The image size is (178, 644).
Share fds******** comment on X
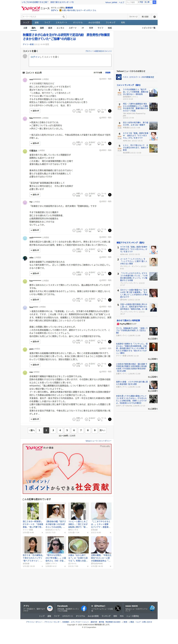pyautogui.click(x=110, y=144)
